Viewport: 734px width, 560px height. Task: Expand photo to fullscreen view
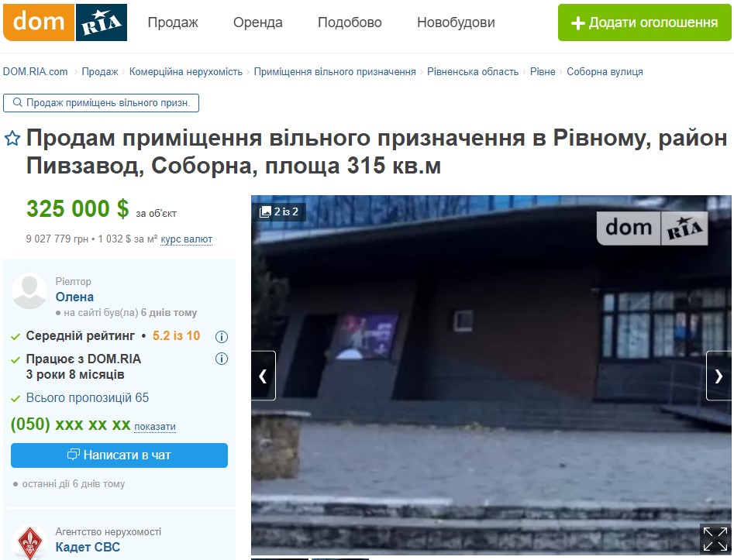(715, 539)
